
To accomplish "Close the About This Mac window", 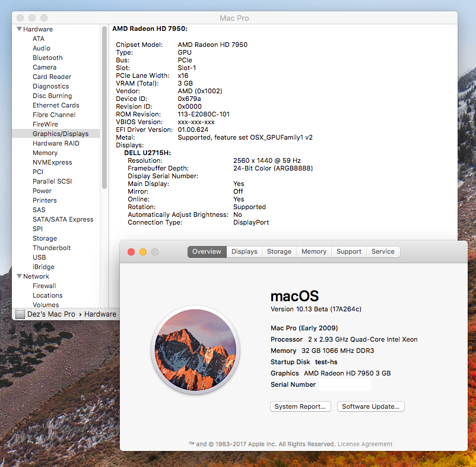I will click(x=131, y=252).
